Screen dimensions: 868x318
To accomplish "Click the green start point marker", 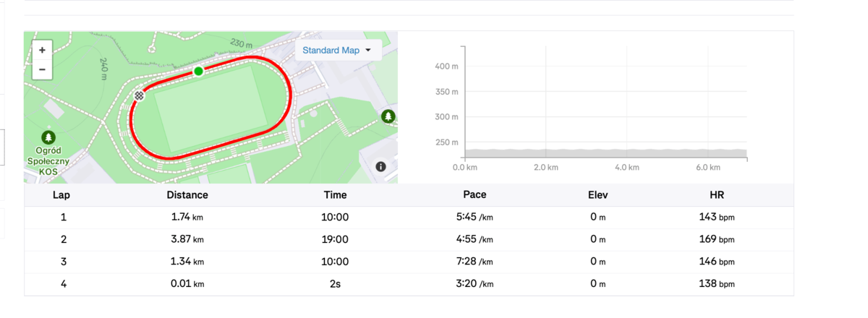I will coord(198,71).
